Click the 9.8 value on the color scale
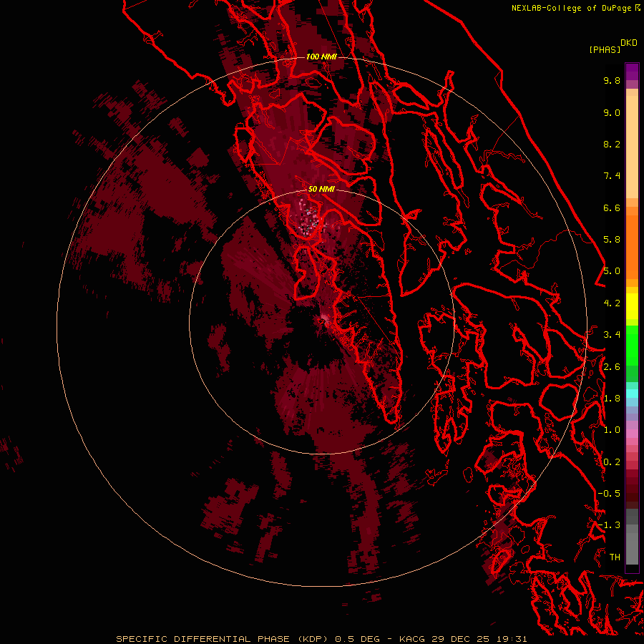The width and height of the screenshot is (644, 644). [612, 80]
